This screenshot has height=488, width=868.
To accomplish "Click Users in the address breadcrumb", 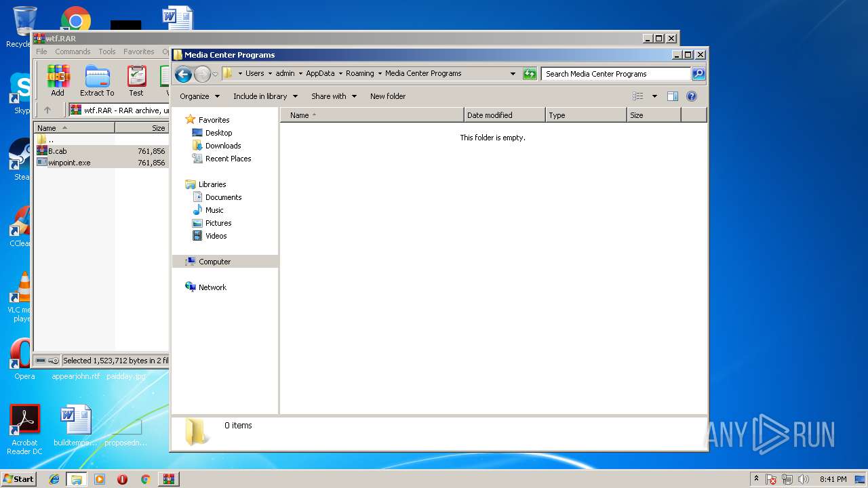I will click(255, 73).
